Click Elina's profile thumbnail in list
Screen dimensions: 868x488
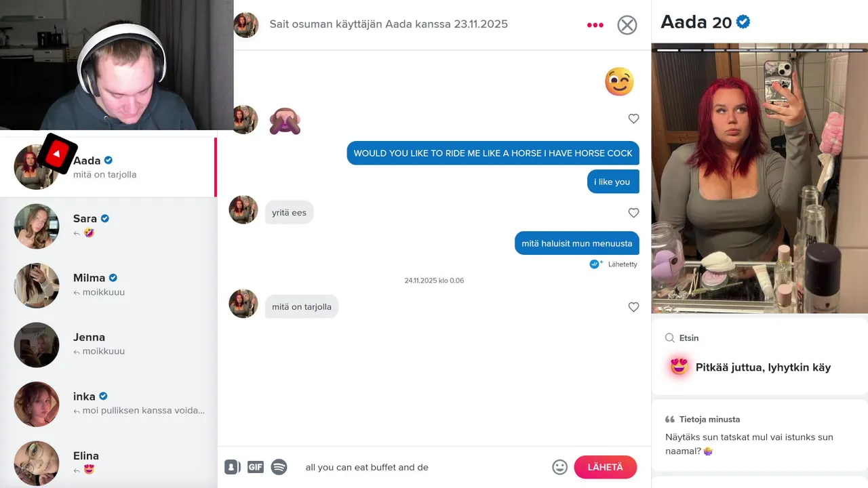(37, 463)
